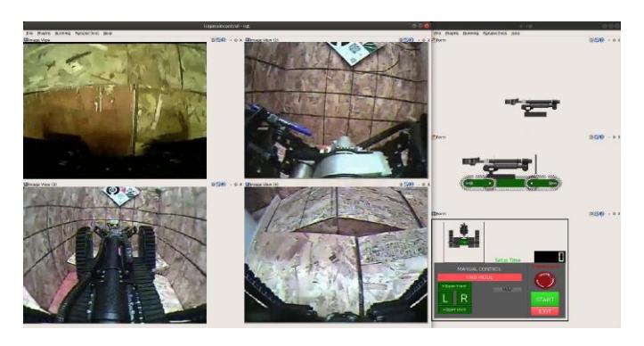This screenshot has height=346, width=644.
Task: Open the File menu in the right rqt window
Action: [438, 33]
